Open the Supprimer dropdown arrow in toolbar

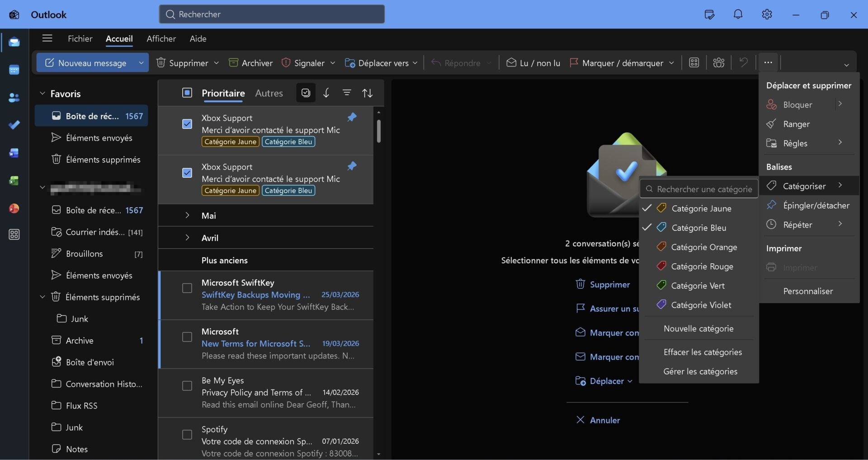[216, 63]
